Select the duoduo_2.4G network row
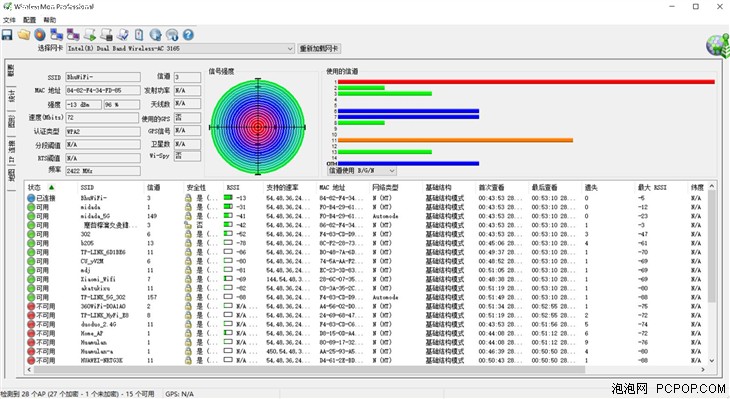Image resolution: width=730 pixels, height=399 pixels. 366,325
